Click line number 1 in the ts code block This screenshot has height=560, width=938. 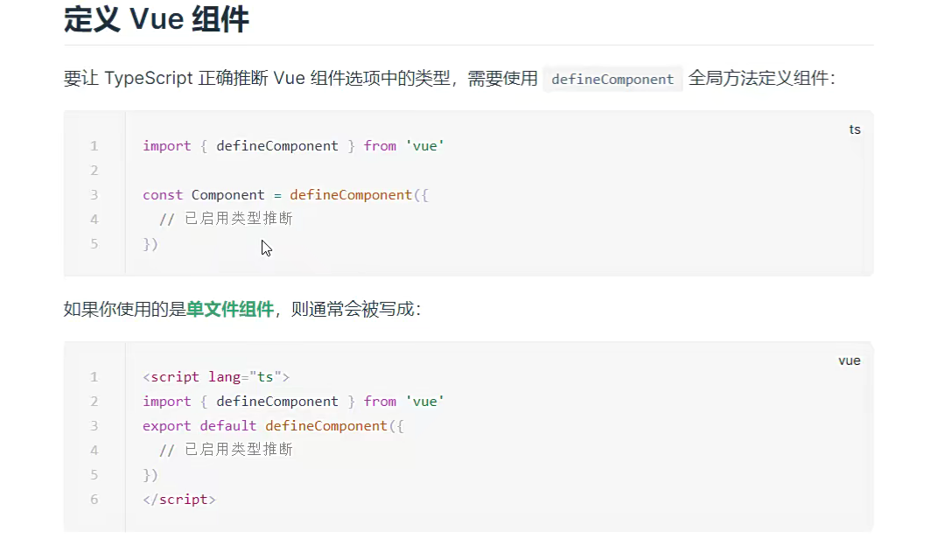click(94, 146)
